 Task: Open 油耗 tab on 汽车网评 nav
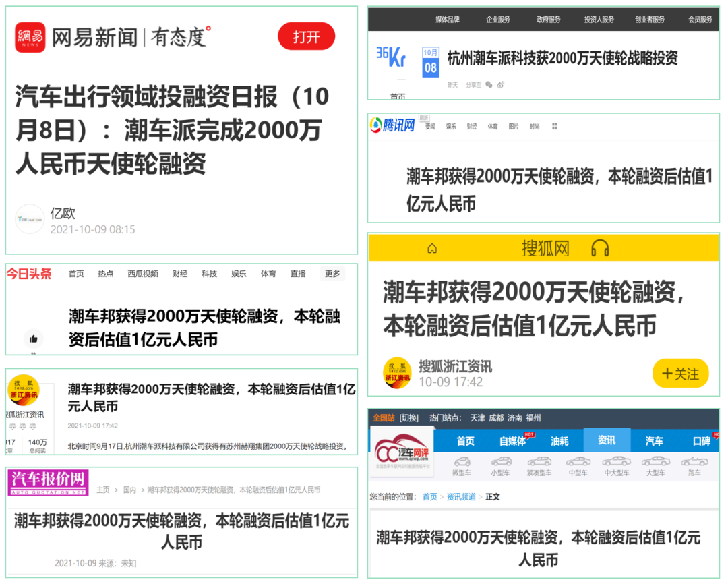(x=559, y=440)
